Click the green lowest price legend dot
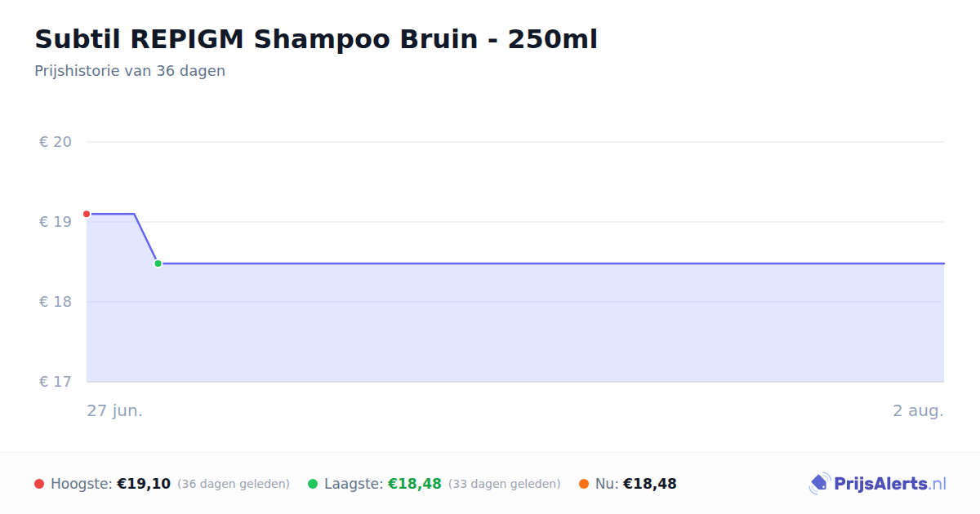The width and height of the screenshot is (980, 514). [x=313, y=484]
